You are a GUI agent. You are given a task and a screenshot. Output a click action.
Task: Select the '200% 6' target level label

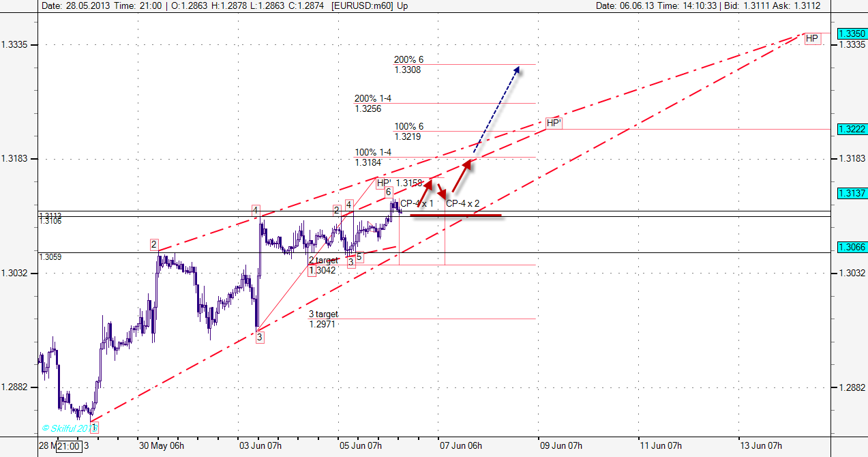coord(408,60)
